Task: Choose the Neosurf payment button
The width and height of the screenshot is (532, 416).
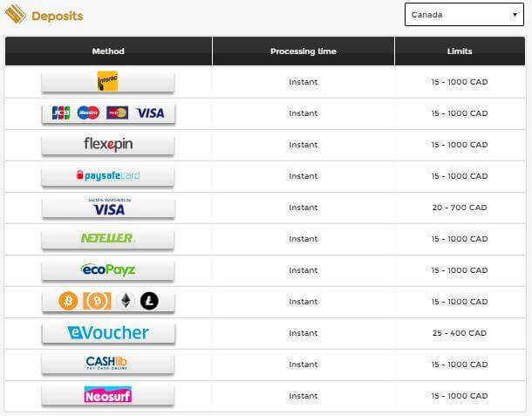Action: (x=108, y=396)
